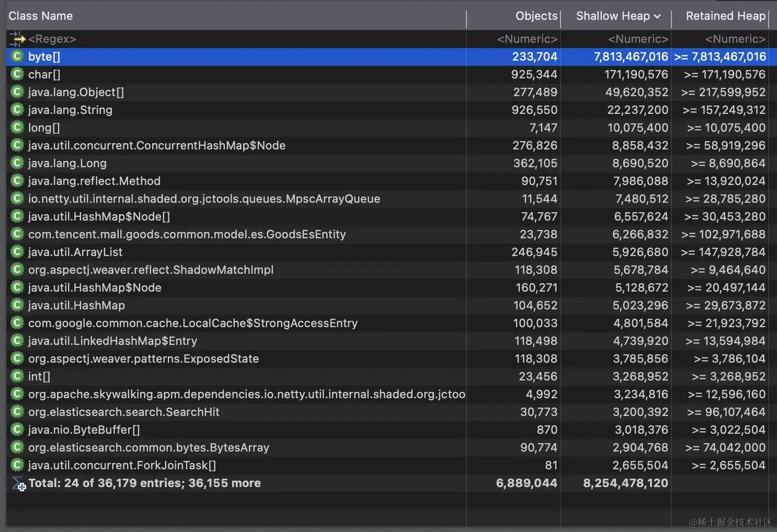777x532 pixels.
Task: Click the icon beside java.util.HashMap$Node
Action: 17,287
